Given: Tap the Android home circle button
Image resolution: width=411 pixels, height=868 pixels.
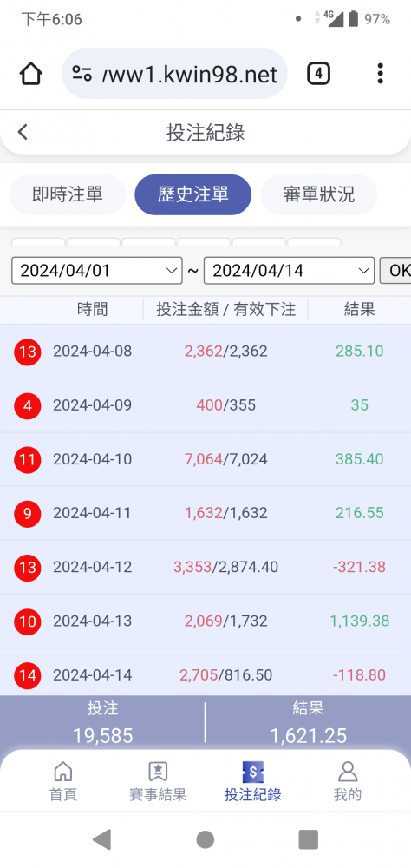Looking at the screenshot, I should click(x=205, y=839).
